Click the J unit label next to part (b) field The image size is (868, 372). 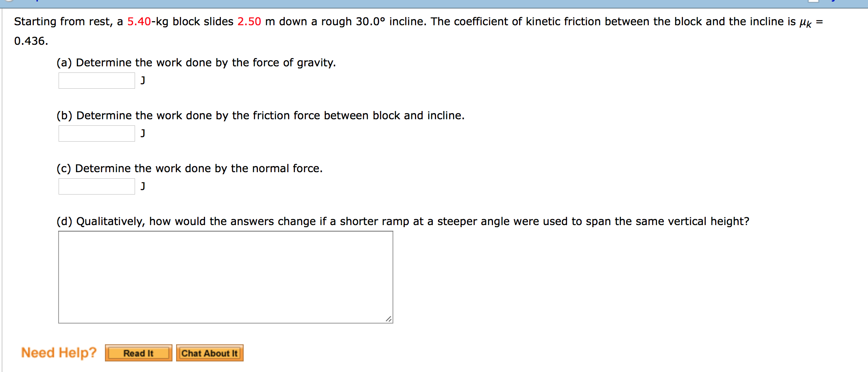click(142, 133)
